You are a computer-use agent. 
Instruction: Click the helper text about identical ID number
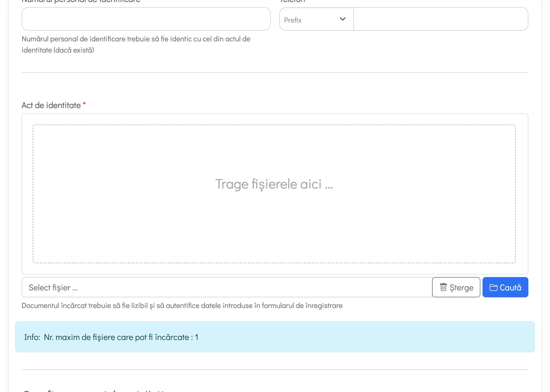click(x=136, y=44)
